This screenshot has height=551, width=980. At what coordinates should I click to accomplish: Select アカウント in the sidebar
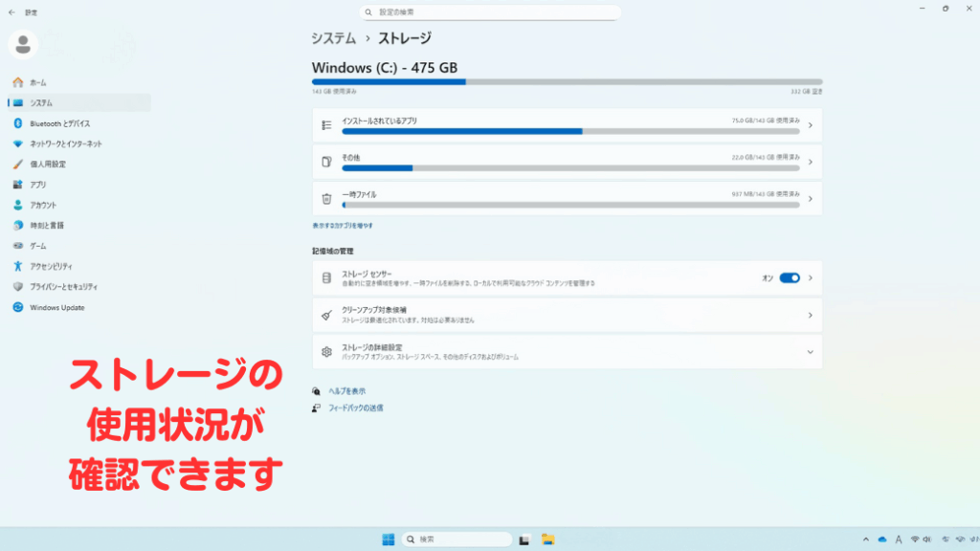(x=43, y=205)
